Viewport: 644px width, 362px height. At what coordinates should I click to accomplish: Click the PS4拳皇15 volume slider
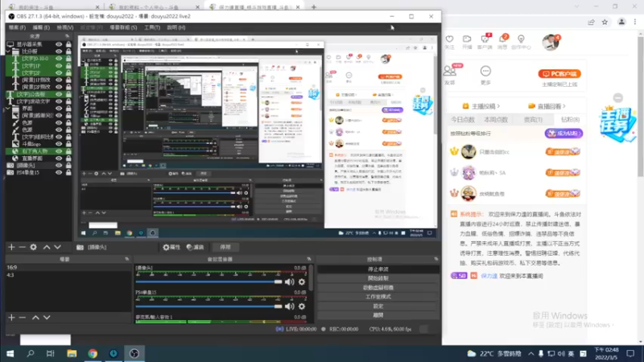208,306
